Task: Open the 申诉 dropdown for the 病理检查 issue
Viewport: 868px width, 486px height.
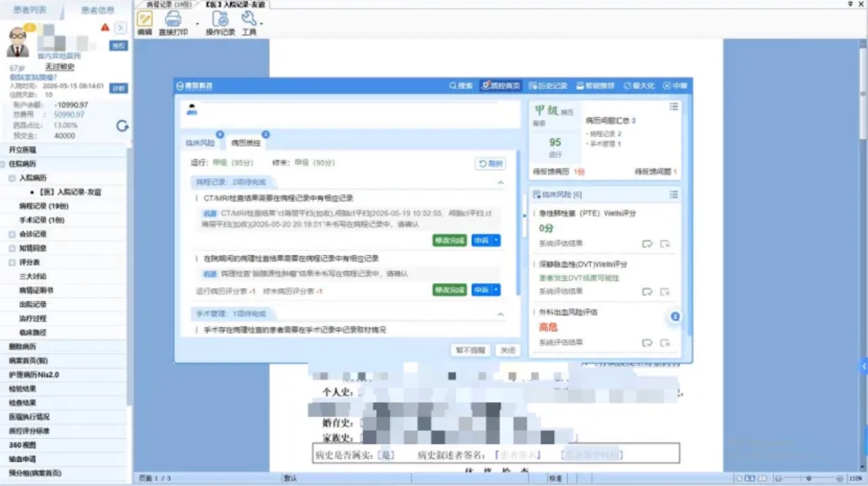Action: [496, 290]
